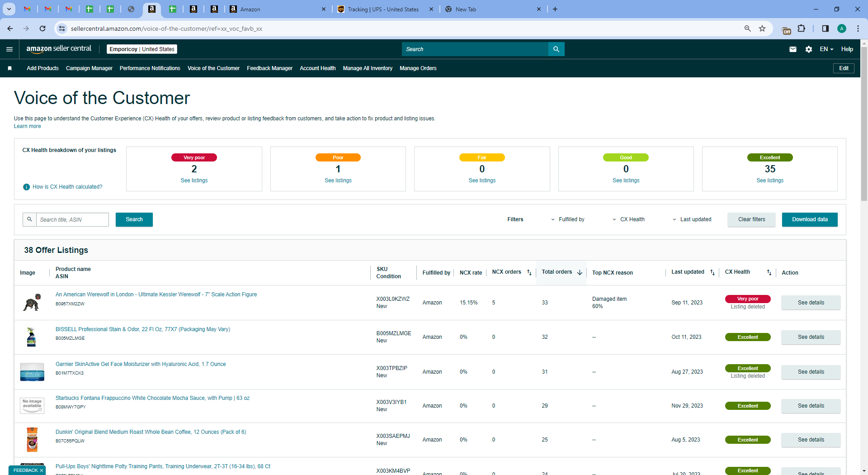The width and height of the screenshot is (868, 475).
Task: Open Account Health menu item
Action: coord(317,68)
